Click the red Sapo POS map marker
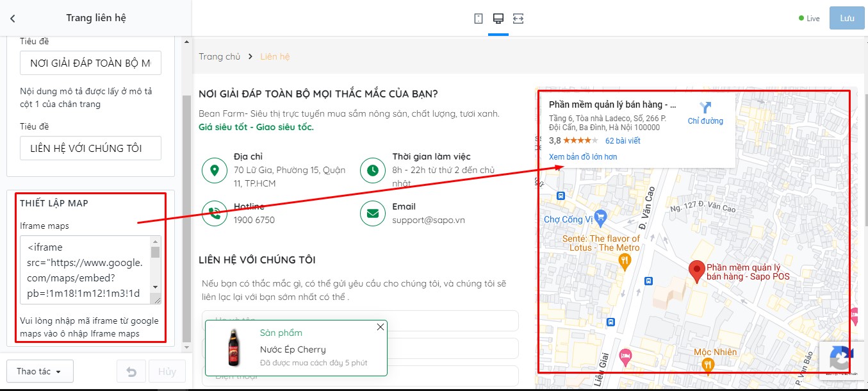868x391 pixels. point(696,271)
